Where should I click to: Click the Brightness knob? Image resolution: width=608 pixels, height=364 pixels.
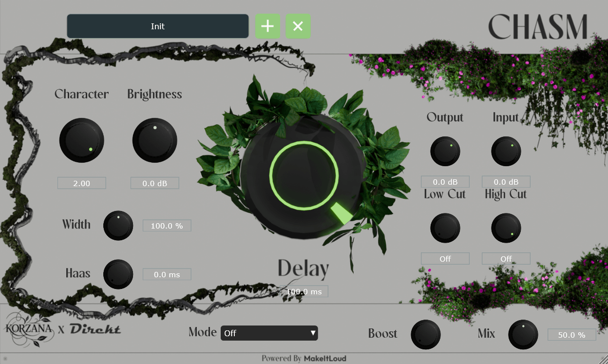pyautogui.click(x=155, y=140)
